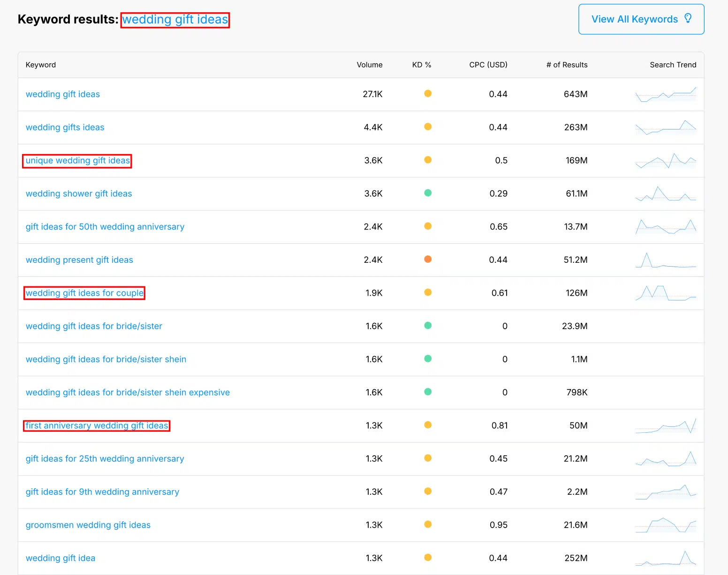The height and width of the screenshot is (575, 728).
Task: Click trend sparkline in 25th anniversary row
Action: click(666, 459)
